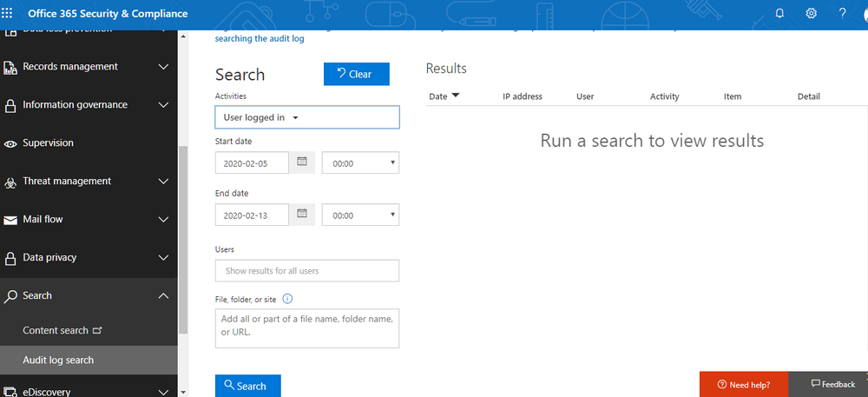The height and width of the screenshot is (397, 868).
Task: Click the Start date field 2020-02-05
Action: [252, 162]
